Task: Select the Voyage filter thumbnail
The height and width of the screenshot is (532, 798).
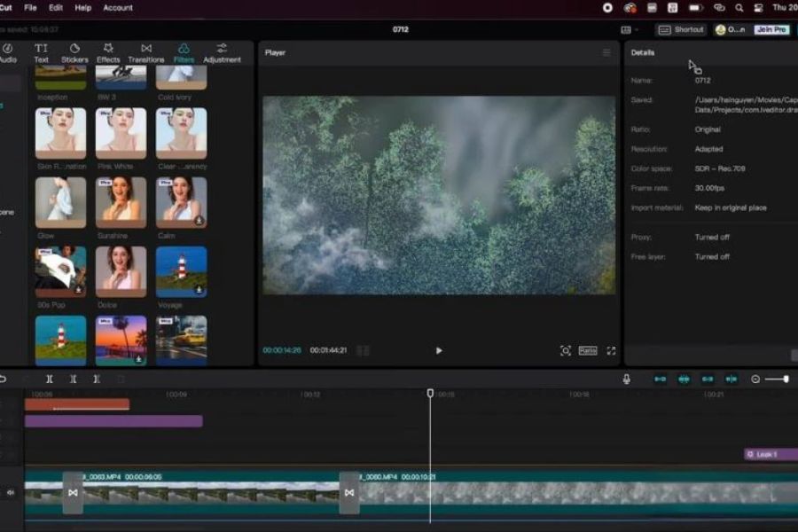Action: pos(181,272)
